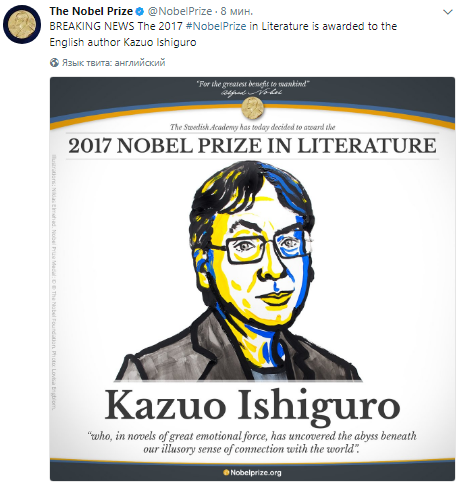Click the "English author Kazuo Ishiguro" tweet text
This screenshot has height=483, width=464.
click(x=123, y=42)
